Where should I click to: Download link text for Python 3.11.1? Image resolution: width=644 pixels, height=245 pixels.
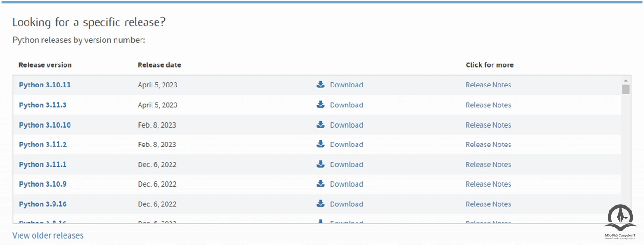coord(346,164)
